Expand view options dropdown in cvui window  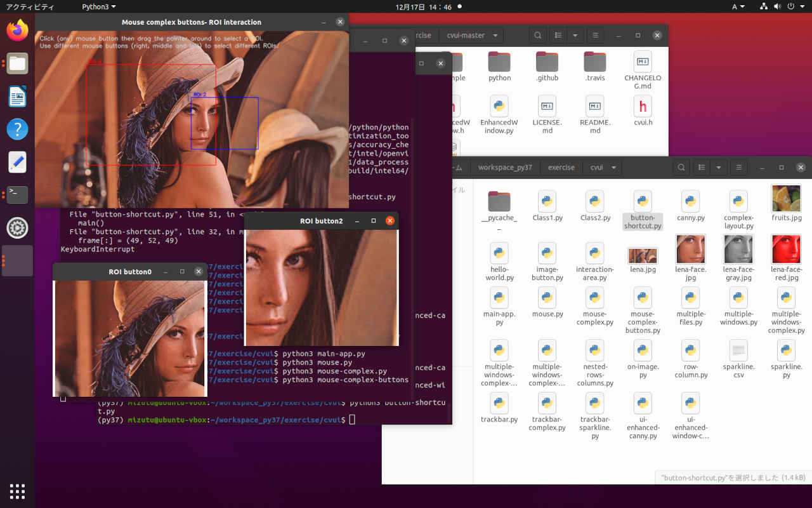pos(718,168)
